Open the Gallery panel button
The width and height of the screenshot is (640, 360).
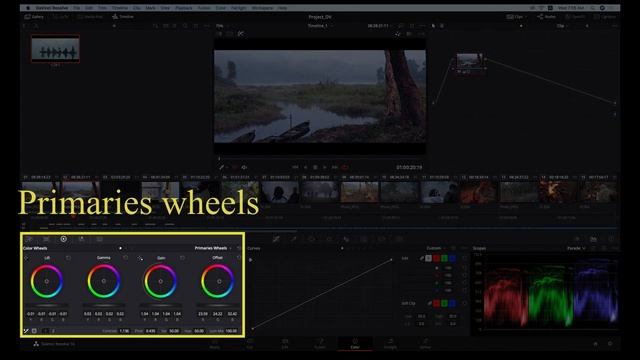[34, 17]
